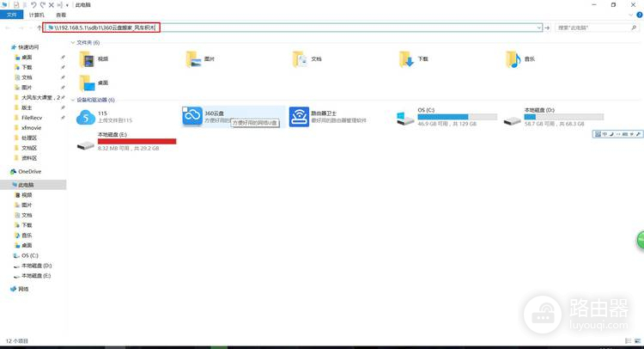644x349 pixels.
Task: Open the 音乐 music folder icon
Action: (x=513, y=59)
